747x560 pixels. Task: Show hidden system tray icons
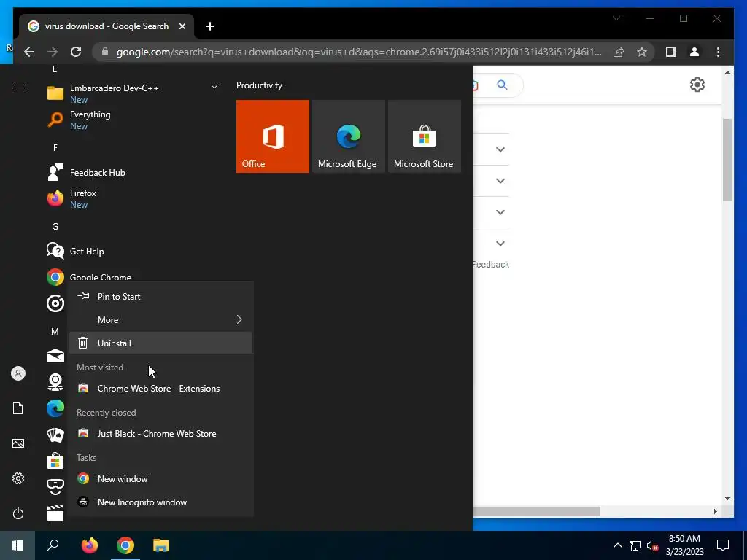617,545
